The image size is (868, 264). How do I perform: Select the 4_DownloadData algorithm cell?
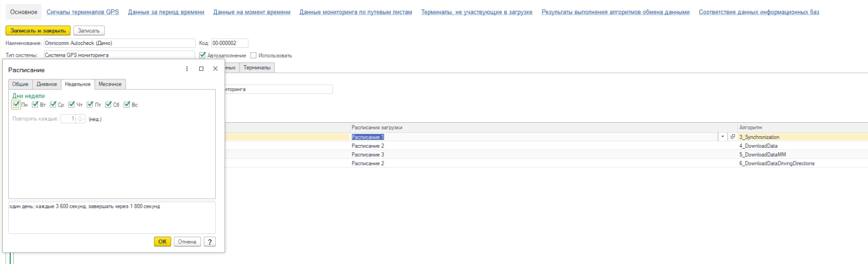pos(803,146)
